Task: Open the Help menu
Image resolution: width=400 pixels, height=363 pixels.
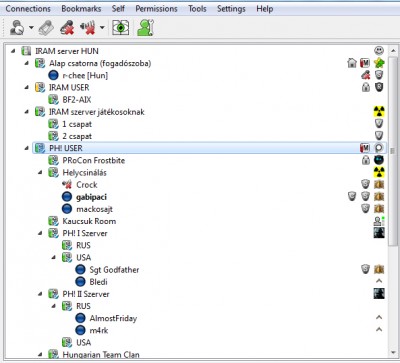Action: click(265, 9)
